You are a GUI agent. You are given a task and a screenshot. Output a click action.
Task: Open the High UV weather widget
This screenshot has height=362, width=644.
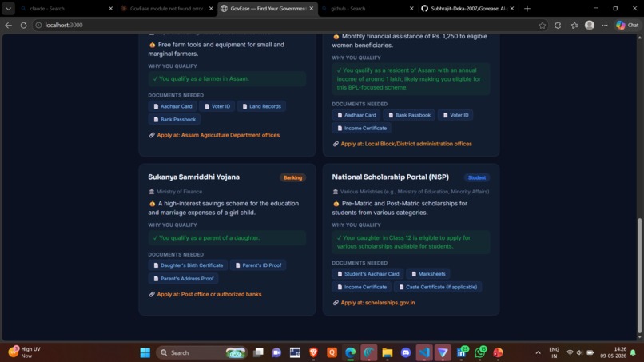(x=26, y=352)
